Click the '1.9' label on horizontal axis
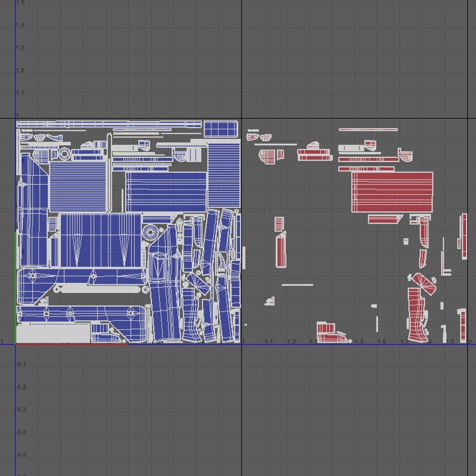Viewport: 476px width, 476px height. [450, 342]
